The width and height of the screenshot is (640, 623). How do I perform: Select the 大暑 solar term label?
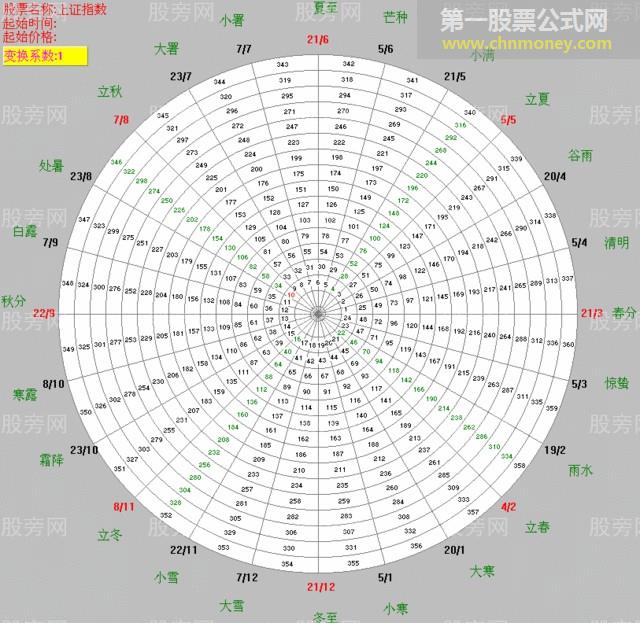(166, 48)
